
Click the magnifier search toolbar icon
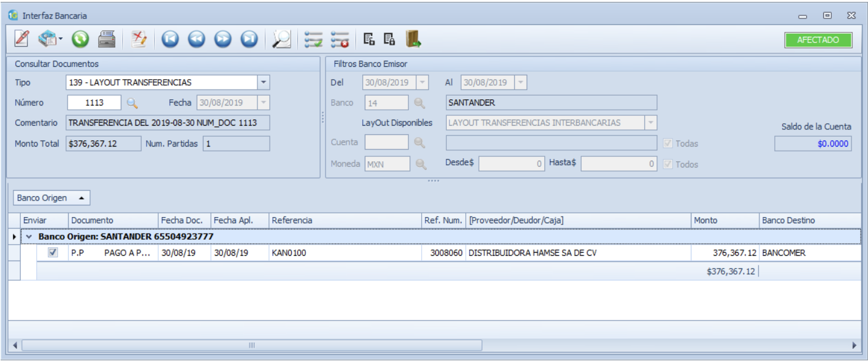coord(281,40)
